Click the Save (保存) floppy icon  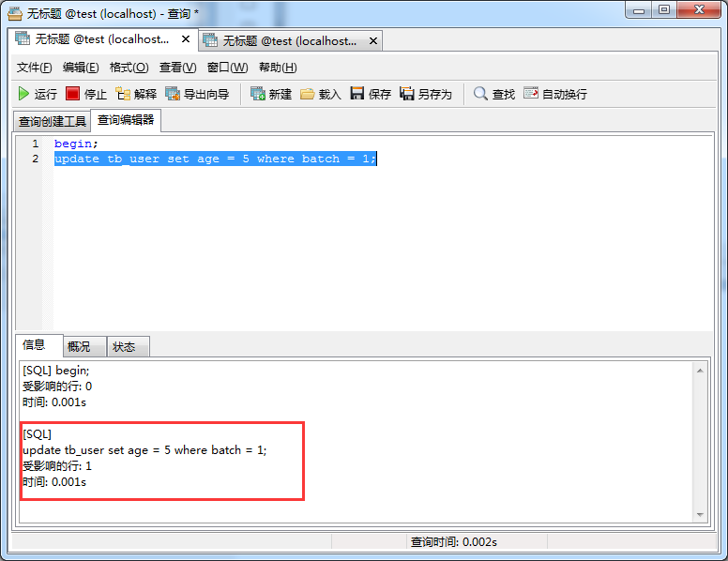pyautogui.click(x=357, y=94)
